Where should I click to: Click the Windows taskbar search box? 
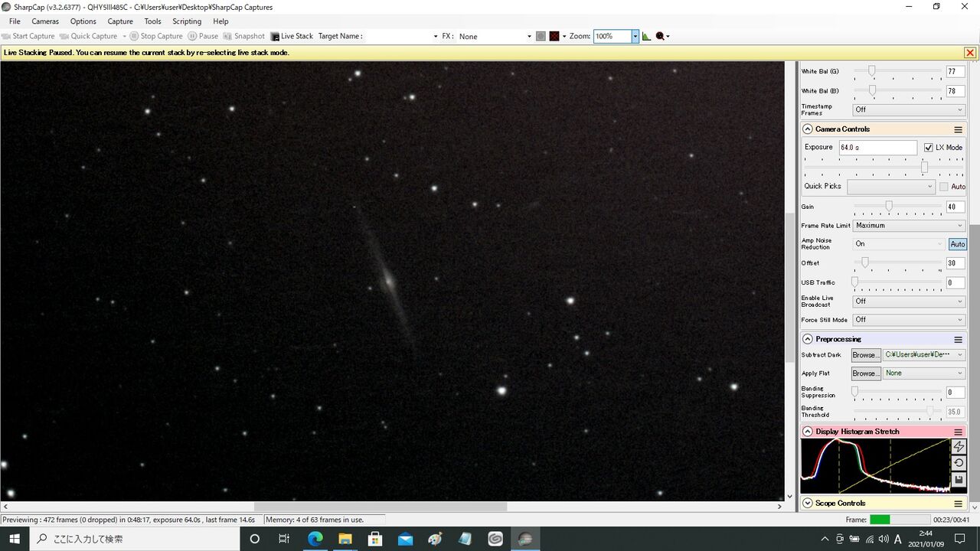pos(136,539)
